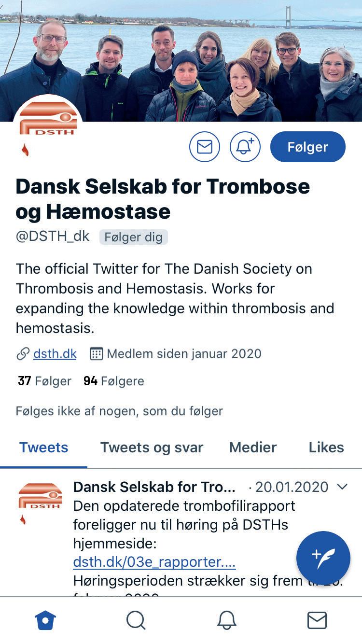This screenshot has width=362, height=644.
Task: Tap the DSTH avatar beside the tweet
Action: pyautogui.click(x=40, y=500)
